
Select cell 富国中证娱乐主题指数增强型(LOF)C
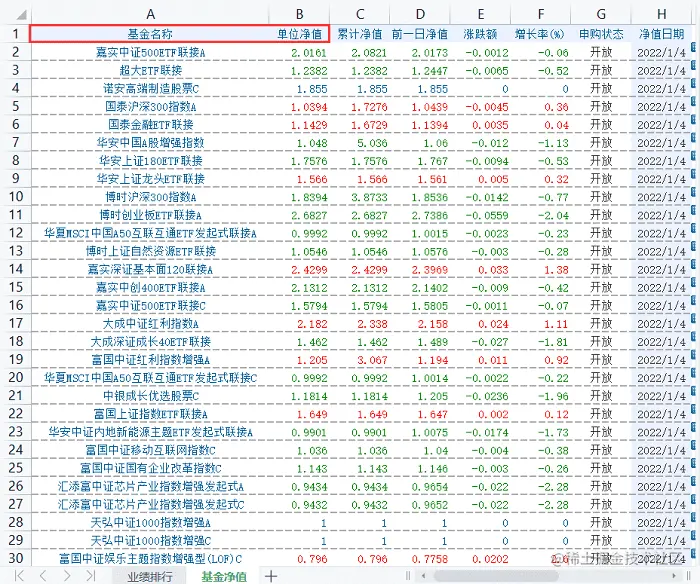[x=150, y=559]
